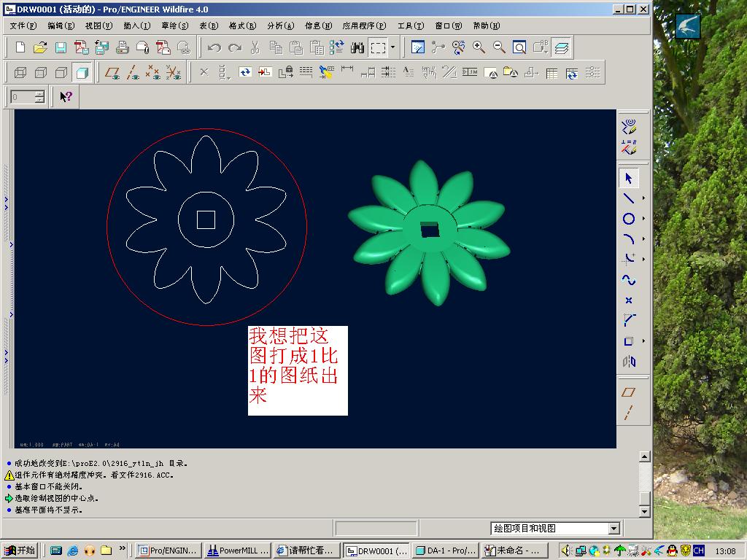
Task: Switch to Pro/ENGIN... taskbar button
Action: point(169,551)
